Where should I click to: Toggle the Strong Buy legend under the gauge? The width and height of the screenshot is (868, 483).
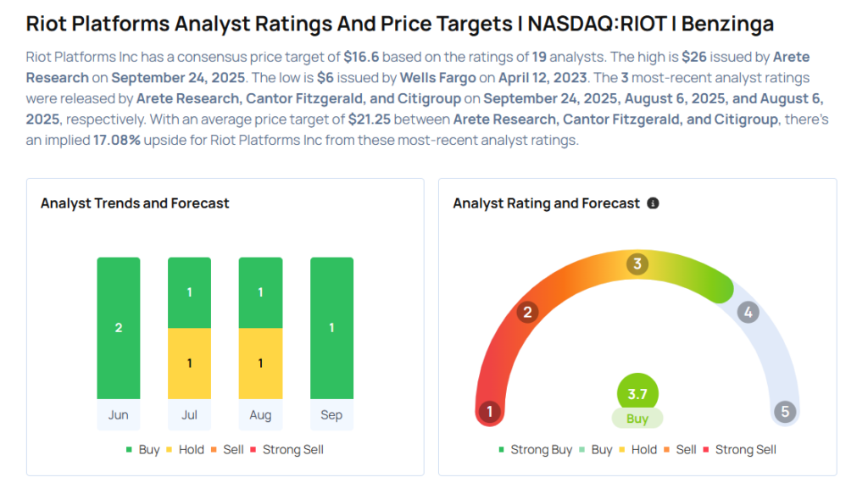pos(535,450)
